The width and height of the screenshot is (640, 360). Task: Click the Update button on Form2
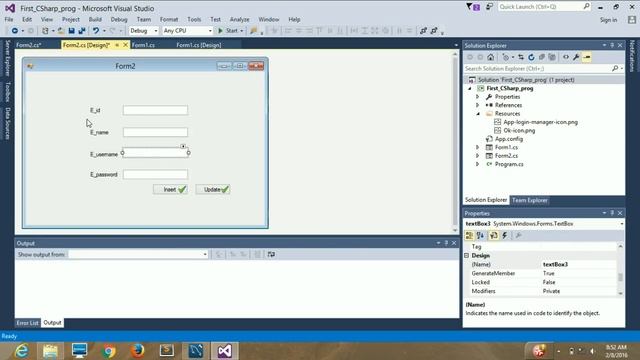(213, 189)
